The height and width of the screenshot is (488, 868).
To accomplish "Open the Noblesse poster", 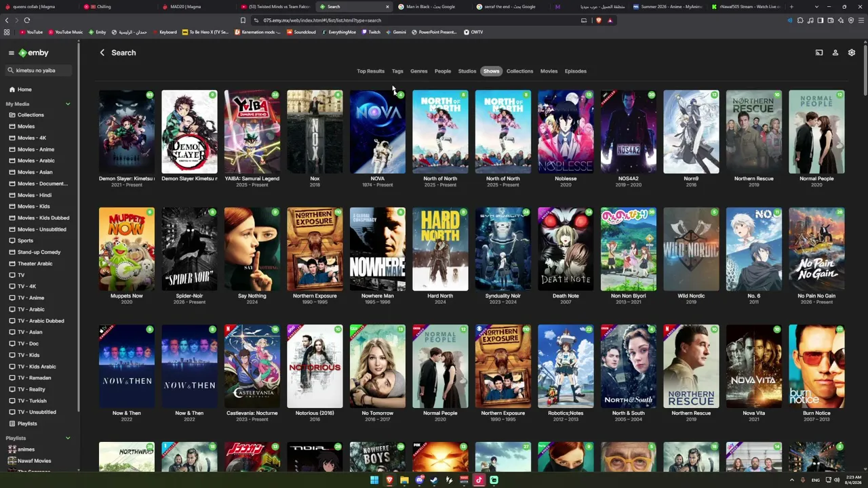I will coord(566,131).
